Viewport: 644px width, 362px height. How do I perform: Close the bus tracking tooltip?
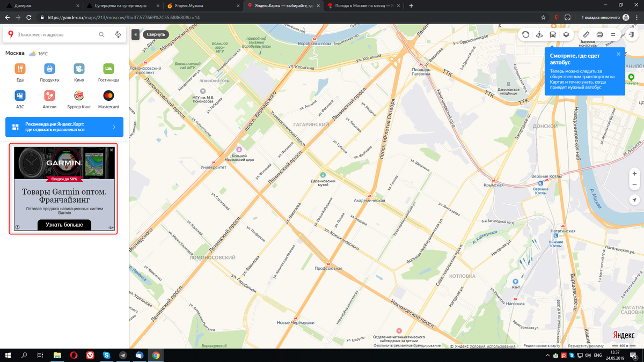(618, 54)
